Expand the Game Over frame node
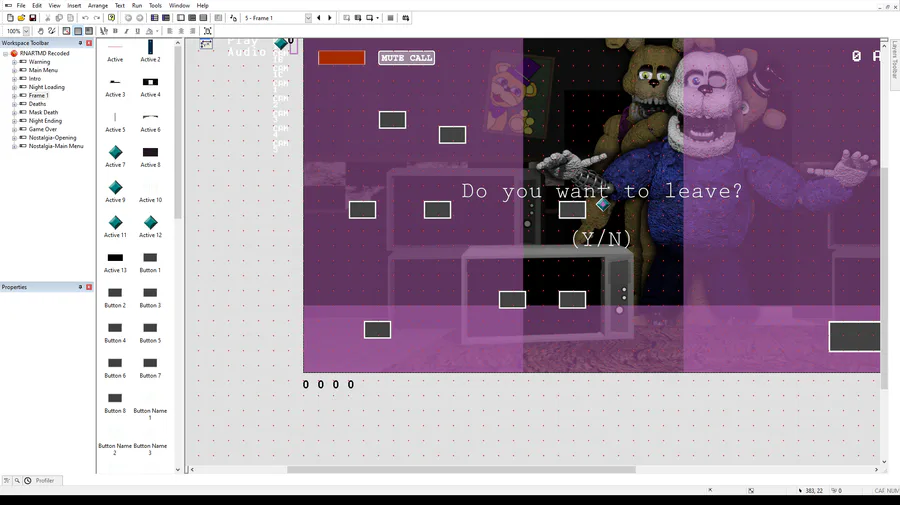 coord(14,129)
